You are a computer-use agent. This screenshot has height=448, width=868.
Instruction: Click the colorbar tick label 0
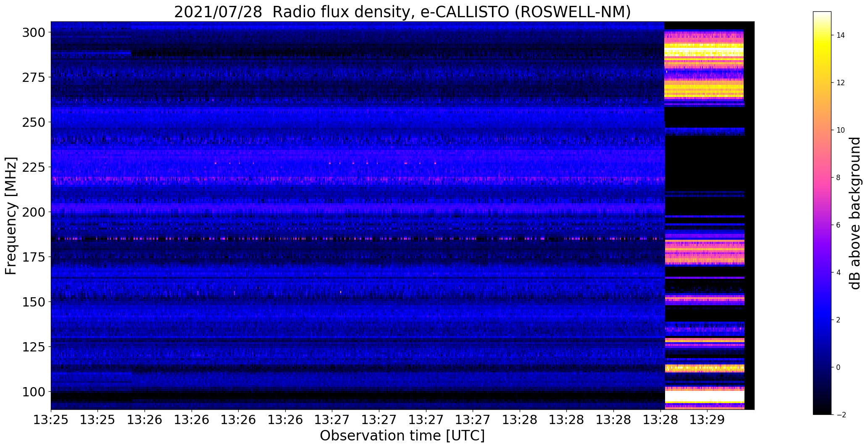coord(839,367)
